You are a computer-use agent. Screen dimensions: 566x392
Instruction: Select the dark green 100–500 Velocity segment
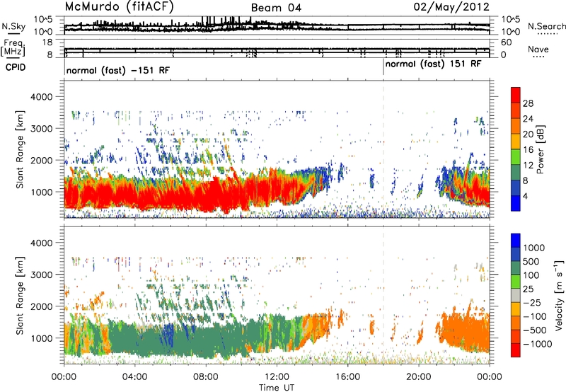click(x=516, y=268)
